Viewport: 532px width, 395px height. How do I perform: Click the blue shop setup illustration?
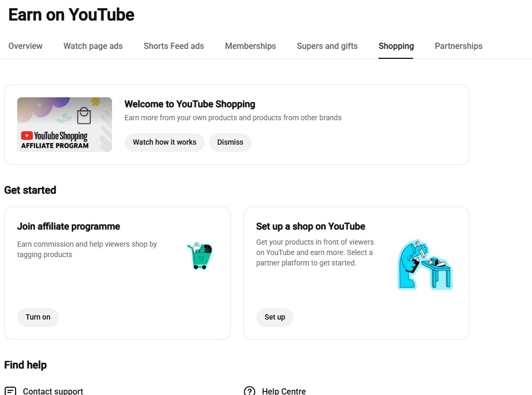coord(425,265)
